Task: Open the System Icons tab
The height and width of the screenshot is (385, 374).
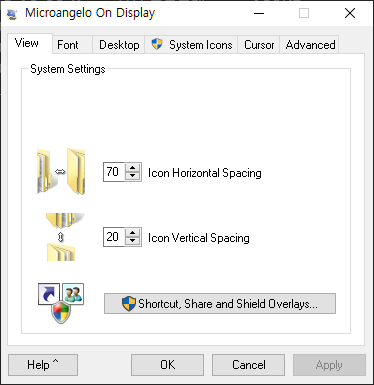Action: click(x=191, y=45)
